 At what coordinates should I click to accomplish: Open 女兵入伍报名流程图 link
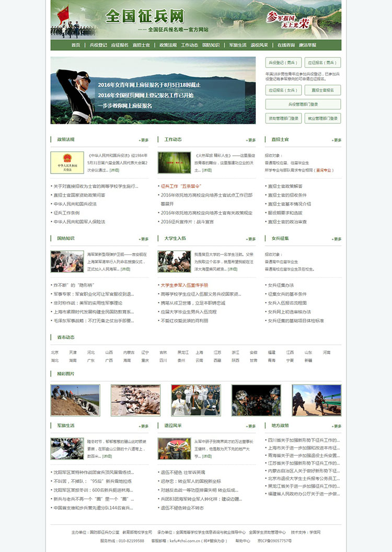[x=287, y=303]
